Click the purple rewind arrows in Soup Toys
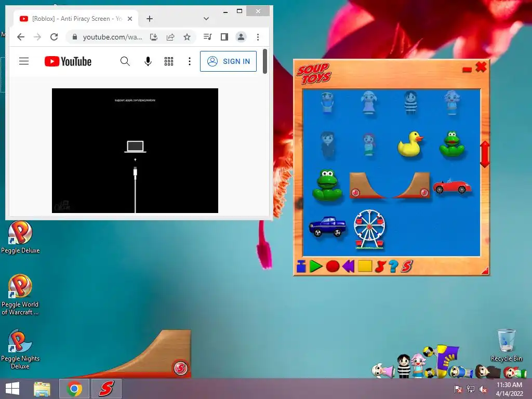This screenshot has width=532, height=399. pos(349,267)
